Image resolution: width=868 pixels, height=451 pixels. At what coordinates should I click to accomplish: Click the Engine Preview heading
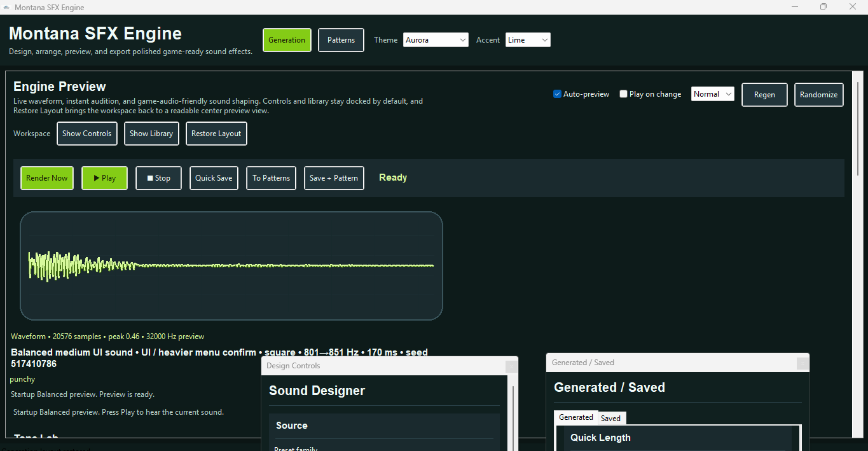(x=60, y=87)
